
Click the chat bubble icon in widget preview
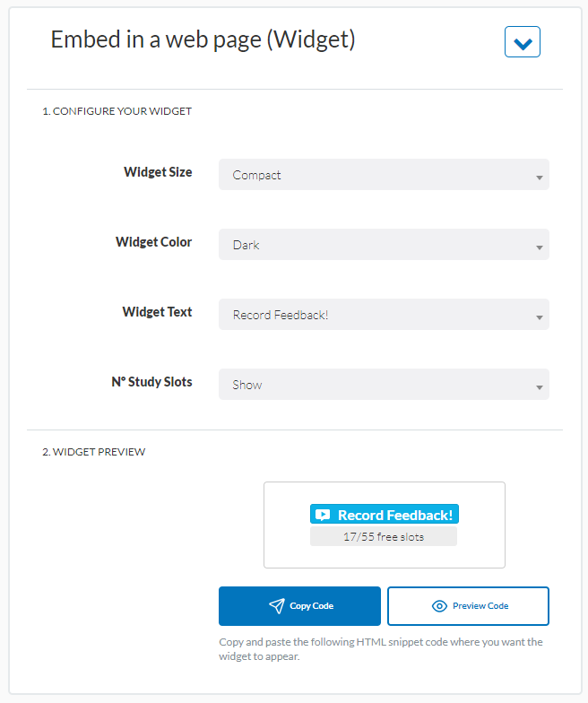[323, 515]
